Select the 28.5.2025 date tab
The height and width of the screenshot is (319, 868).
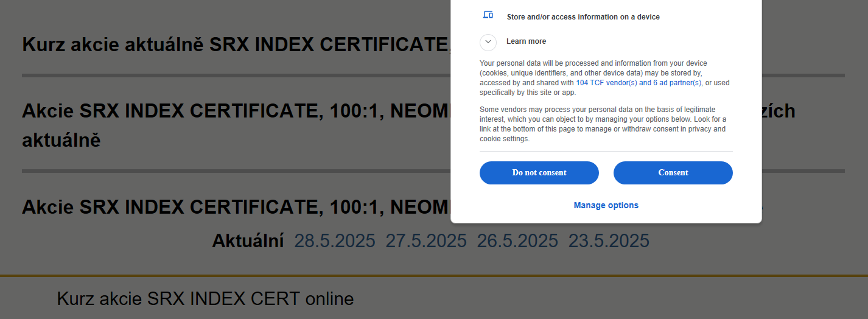click(335, 241)
